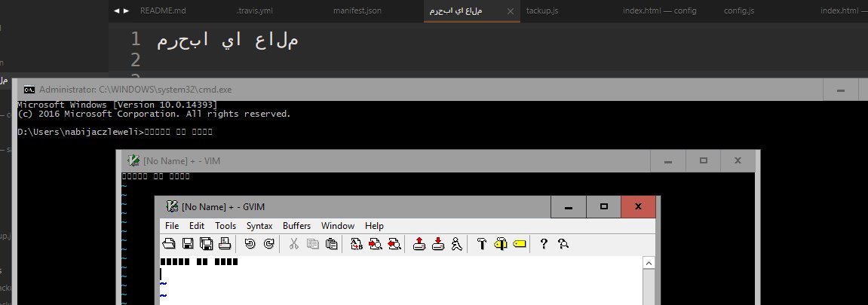Expand the Buffers menu in GVIM
The height and width of the screenshot is (305, 868).
296,226
